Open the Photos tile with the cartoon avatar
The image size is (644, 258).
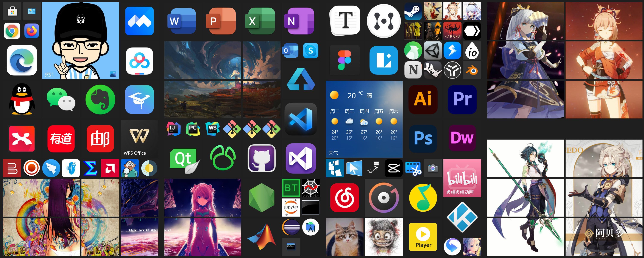tap(81, 41)
